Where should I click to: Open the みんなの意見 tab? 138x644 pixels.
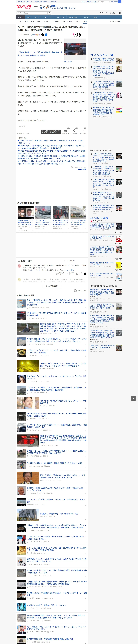[73, 17]
